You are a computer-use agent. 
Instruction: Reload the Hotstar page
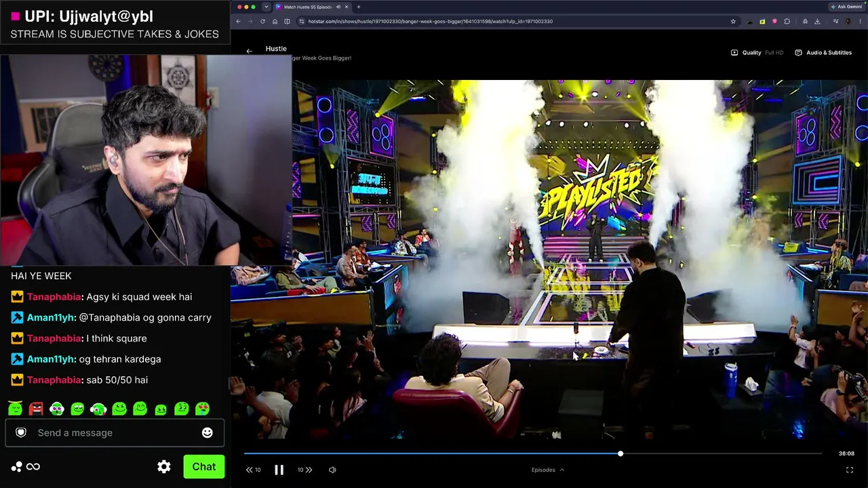tap(262, 21)
